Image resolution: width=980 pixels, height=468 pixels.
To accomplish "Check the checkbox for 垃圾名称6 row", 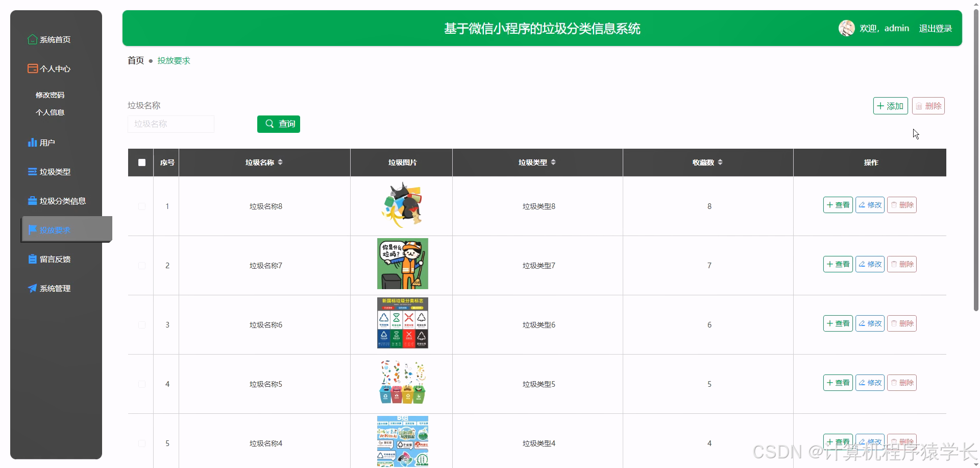I will tap(141, 325).
